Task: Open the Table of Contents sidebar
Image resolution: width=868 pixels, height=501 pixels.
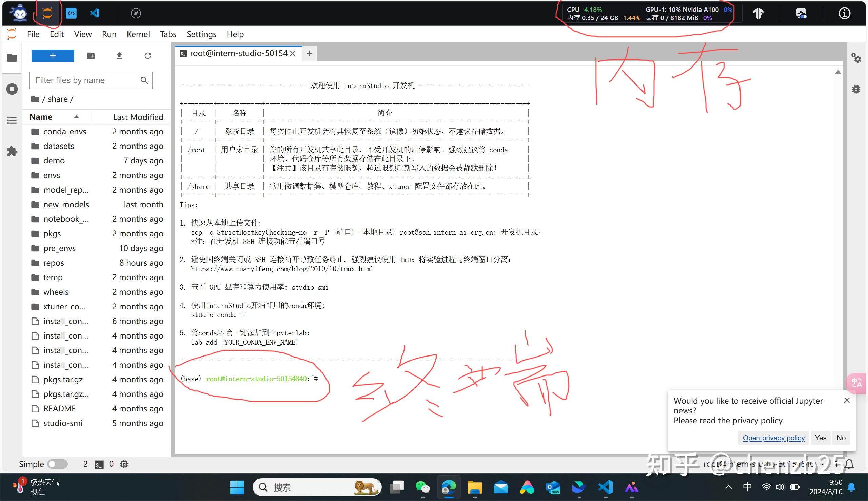Action: tap(12, 120)
